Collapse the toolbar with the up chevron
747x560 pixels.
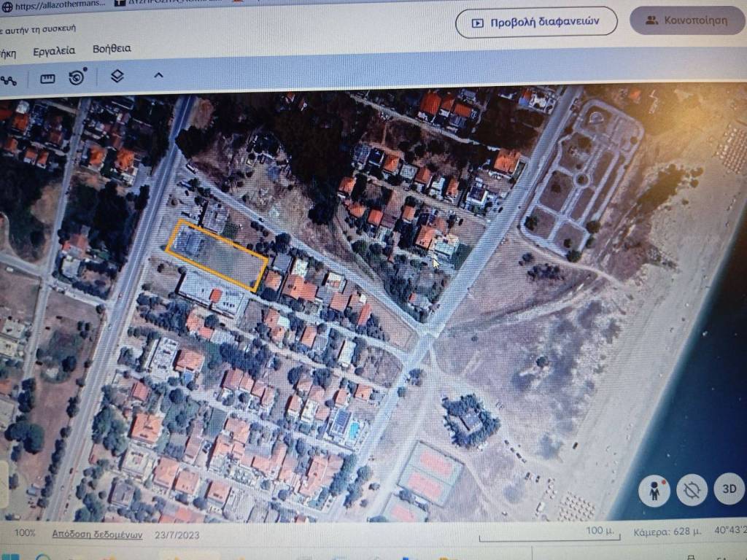click(158, 75)
